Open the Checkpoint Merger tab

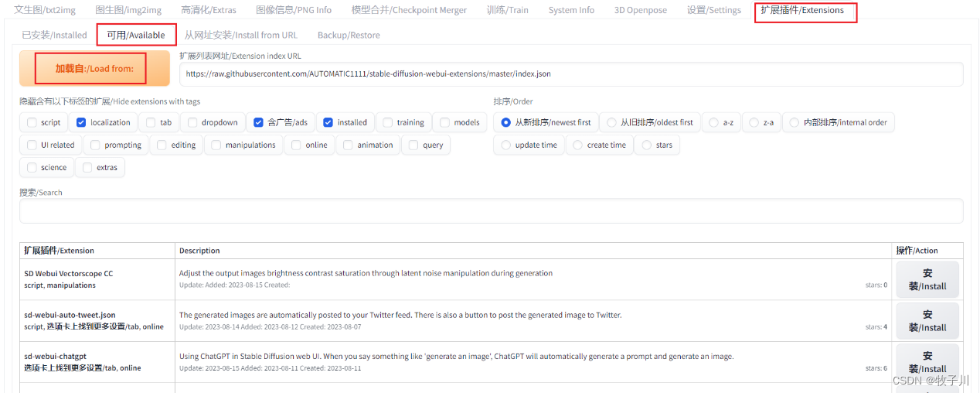pos(409,10)
